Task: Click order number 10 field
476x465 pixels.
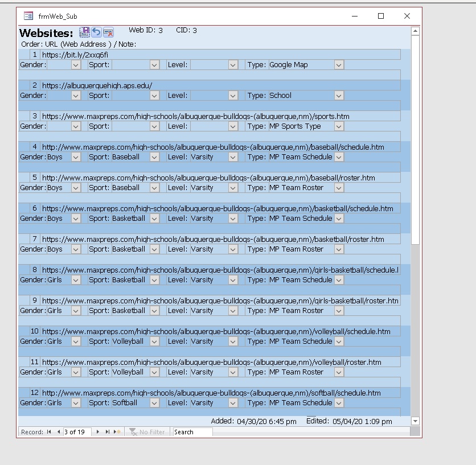Action: coord(35,331)
